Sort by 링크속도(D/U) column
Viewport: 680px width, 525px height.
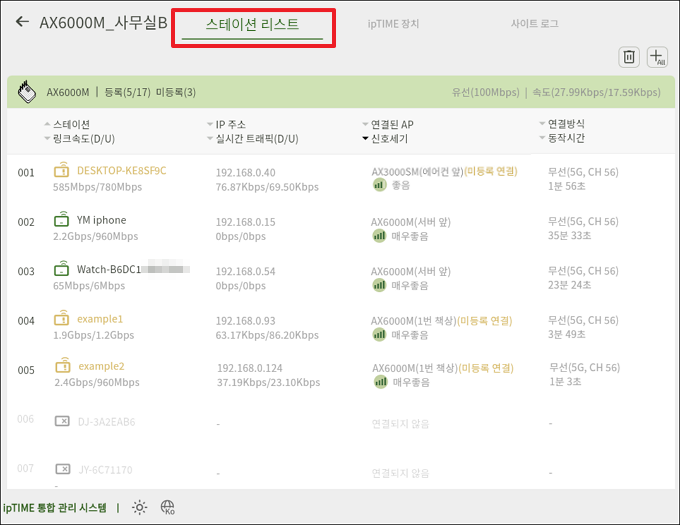(79, 139)
